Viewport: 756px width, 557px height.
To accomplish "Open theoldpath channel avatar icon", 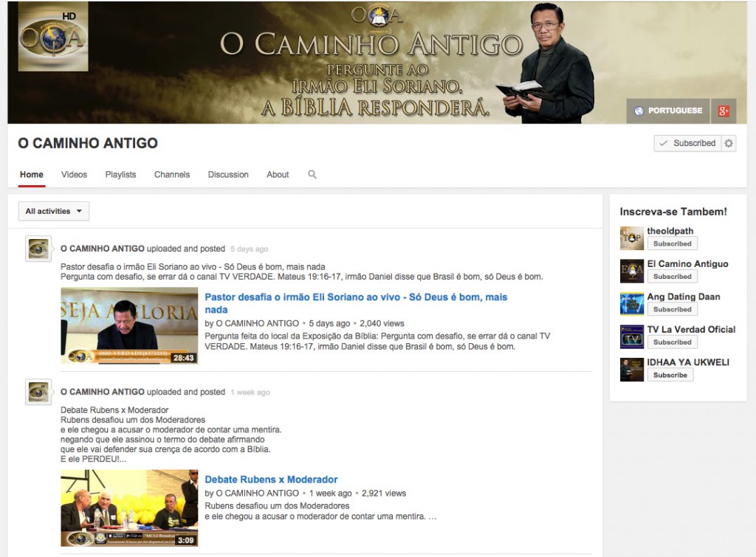I will click(x=632, y=238).
